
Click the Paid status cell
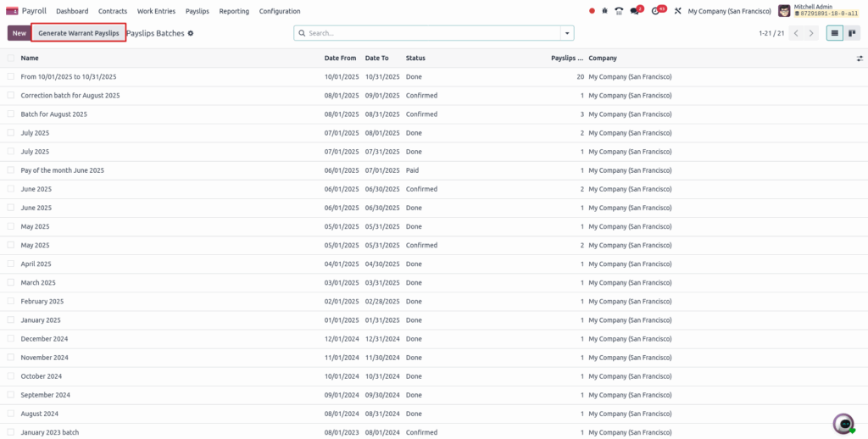click(x=412, y=170)
